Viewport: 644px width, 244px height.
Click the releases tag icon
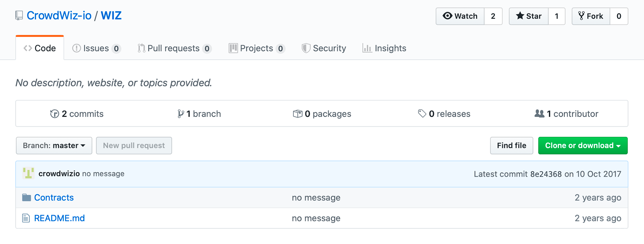coord(422,113)
